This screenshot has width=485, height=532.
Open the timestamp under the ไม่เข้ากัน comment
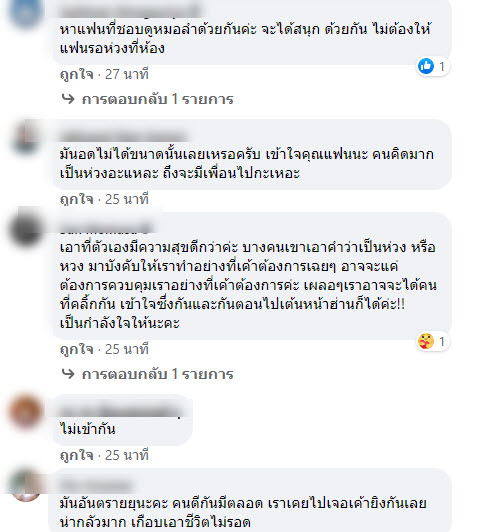point(127,455)
